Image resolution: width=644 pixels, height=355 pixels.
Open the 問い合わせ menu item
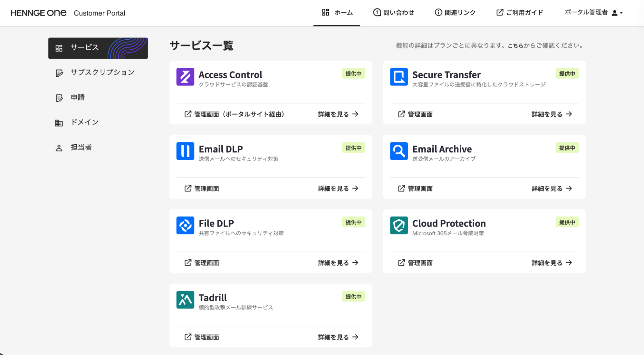click(x=393, y=13)
